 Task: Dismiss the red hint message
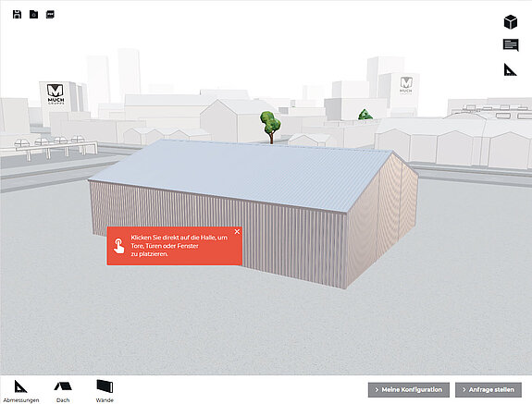(237, 231)
